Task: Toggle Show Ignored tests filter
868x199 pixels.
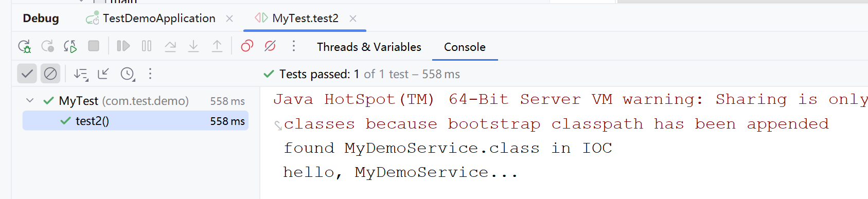Action: pos(50,74)
